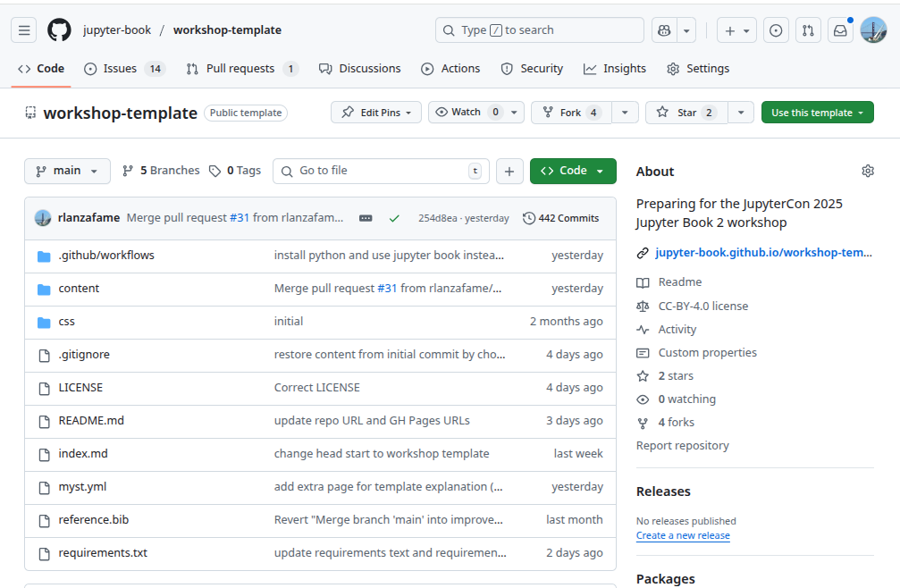Click the global issues icon in header
This screenshot has height=588, width=900.
pos(776,30)
